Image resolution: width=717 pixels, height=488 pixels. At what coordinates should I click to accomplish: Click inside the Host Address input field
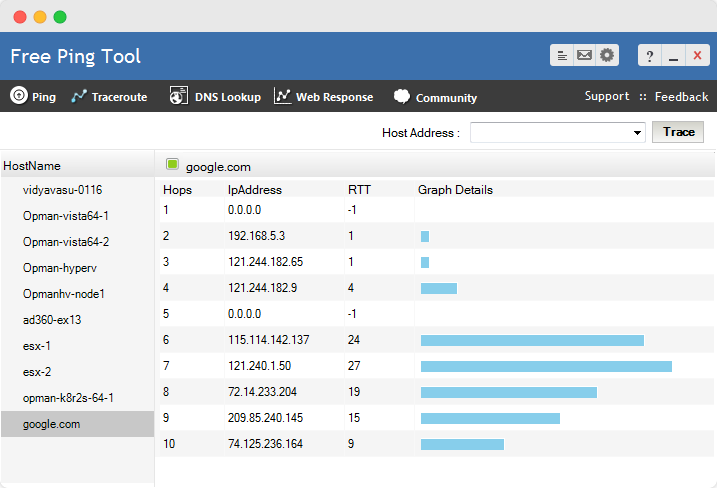pyautogui.click(x=550, y=133)
